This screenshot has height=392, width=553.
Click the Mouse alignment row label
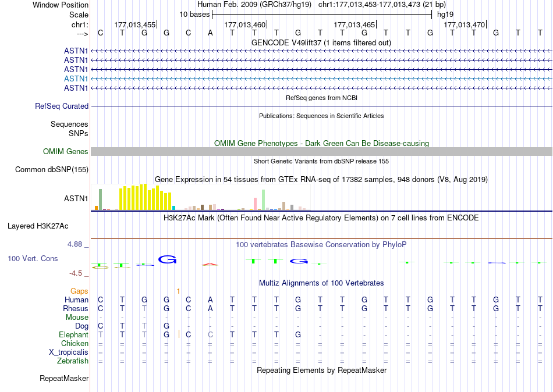point(77,318)
